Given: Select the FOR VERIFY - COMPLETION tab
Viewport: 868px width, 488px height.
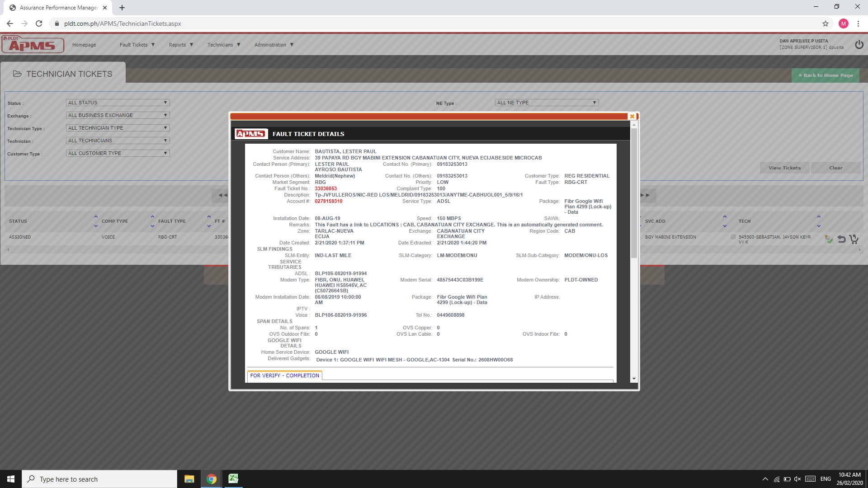Looking at the screenshot, I should coord(285,375).
